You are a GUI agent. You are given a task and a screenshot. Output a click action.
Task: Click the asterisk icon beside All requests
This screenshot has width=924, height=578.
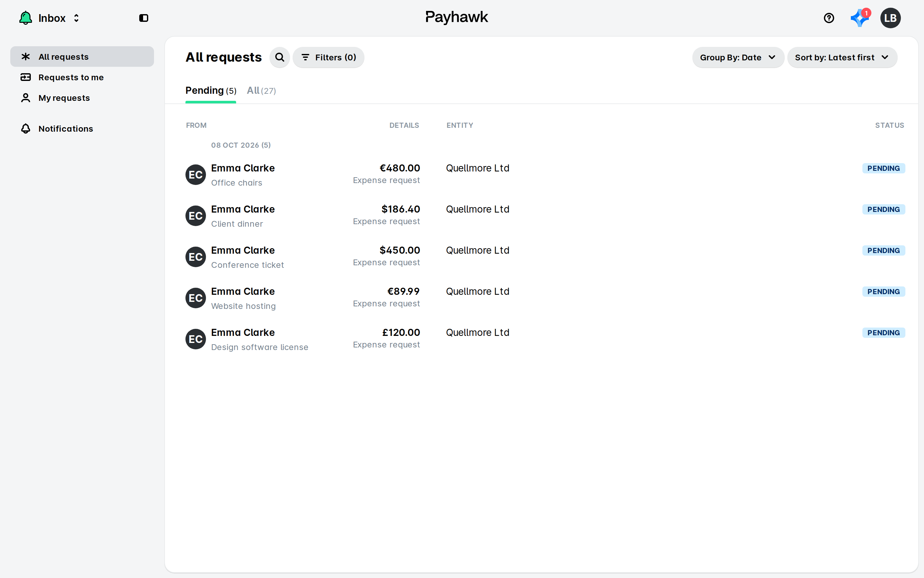pos(26,57)
